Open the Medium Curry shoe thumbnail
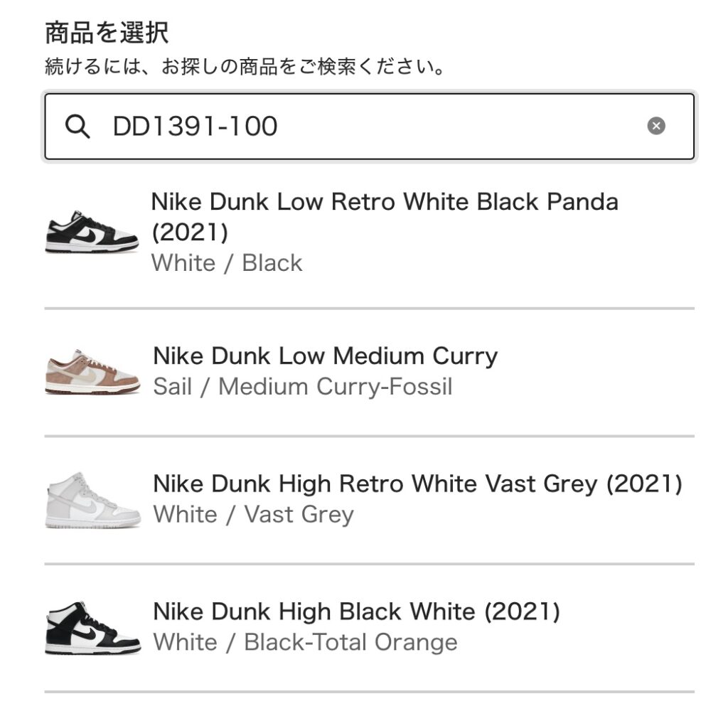Screen dimensions: 728x721 [92, 371]
